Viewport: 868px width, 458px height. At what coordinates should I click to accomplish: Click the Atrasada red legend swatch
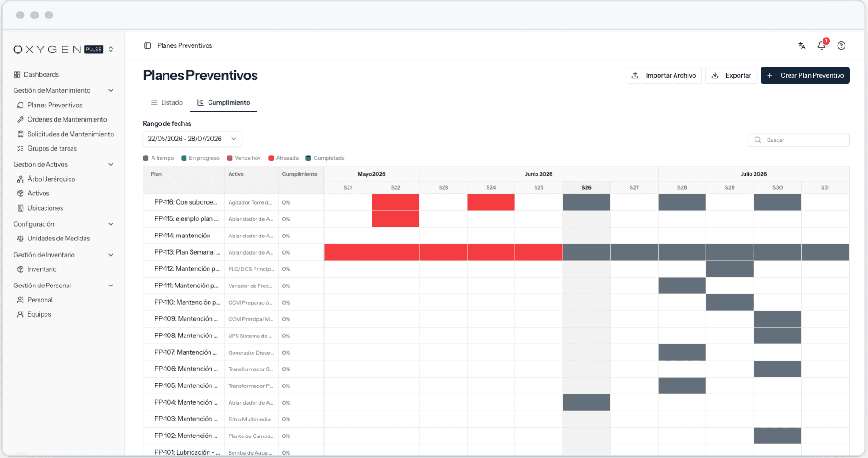pos(271,158)
